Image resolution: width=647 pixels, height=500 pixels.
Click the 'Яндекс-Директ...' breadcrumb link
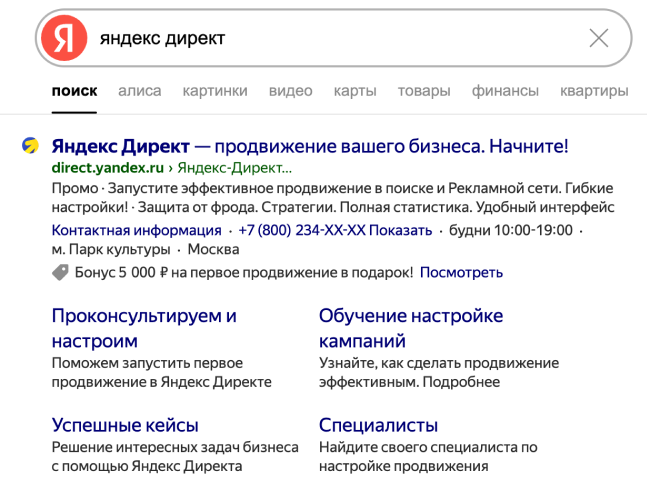(x=234, y=168)
